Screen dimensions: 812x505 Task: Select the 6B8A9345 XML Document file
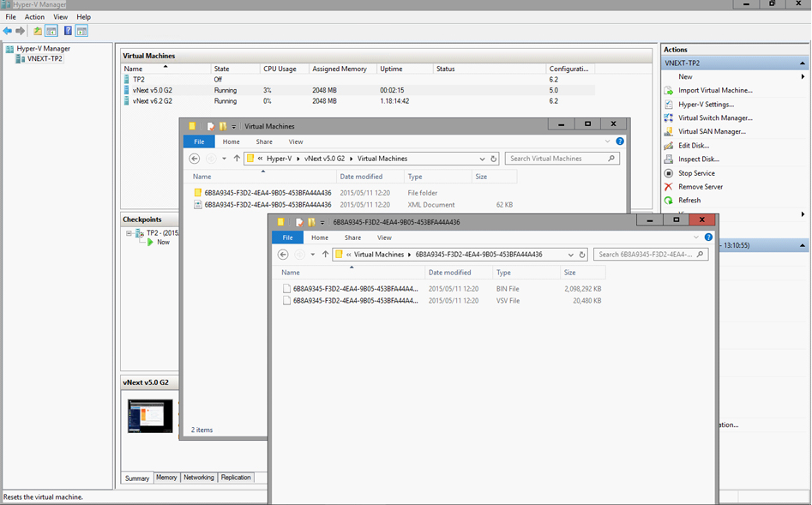tap(353, 205)
